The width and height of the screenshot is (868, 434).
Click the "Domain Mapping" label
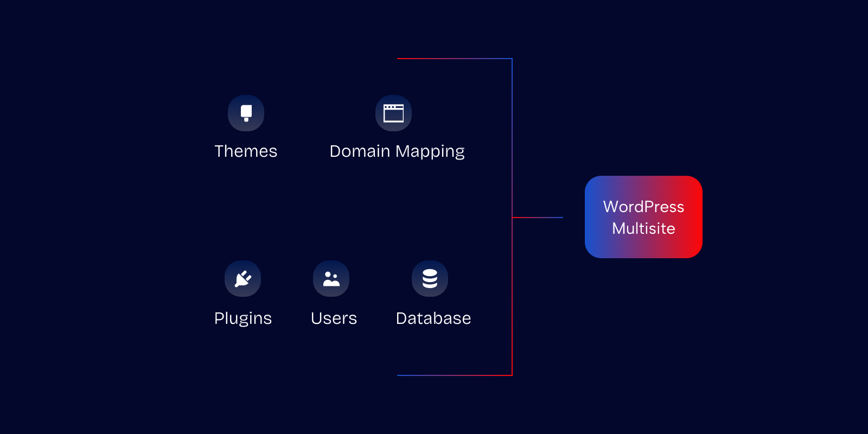click(x=397, y=152)
